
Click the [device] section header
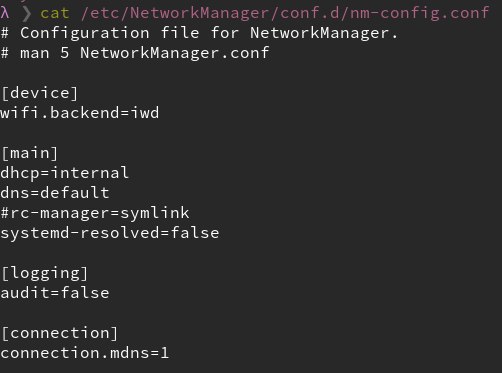point(39,93)
